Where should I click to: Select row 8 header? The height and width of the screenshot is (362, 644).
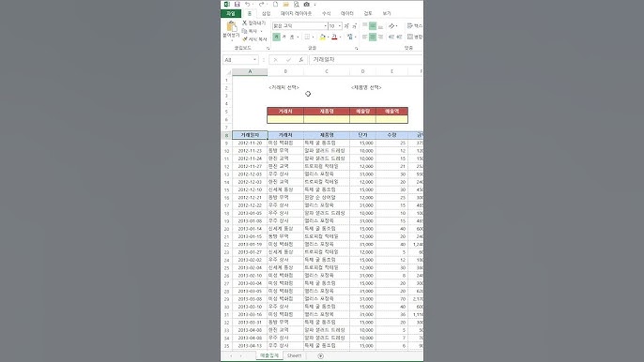226,135
